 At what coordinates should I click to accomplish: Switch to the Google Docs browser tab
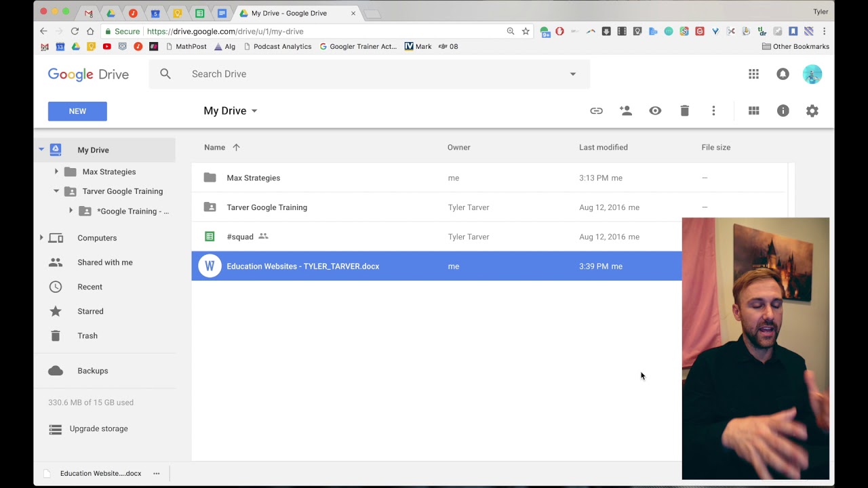(x=222, y=13)
